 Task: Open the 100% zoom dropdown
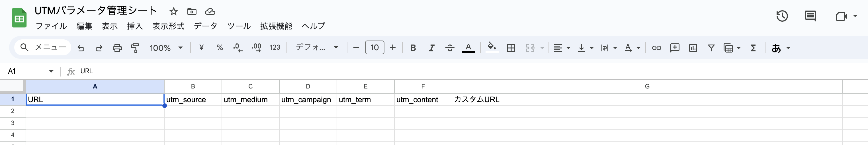click(166, 48)
